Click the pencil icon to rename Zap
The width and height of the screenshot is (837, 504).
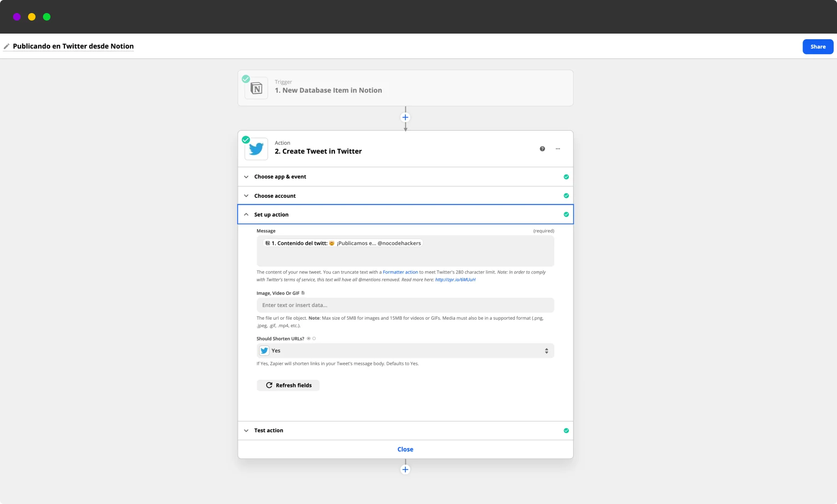coord(7,46)
